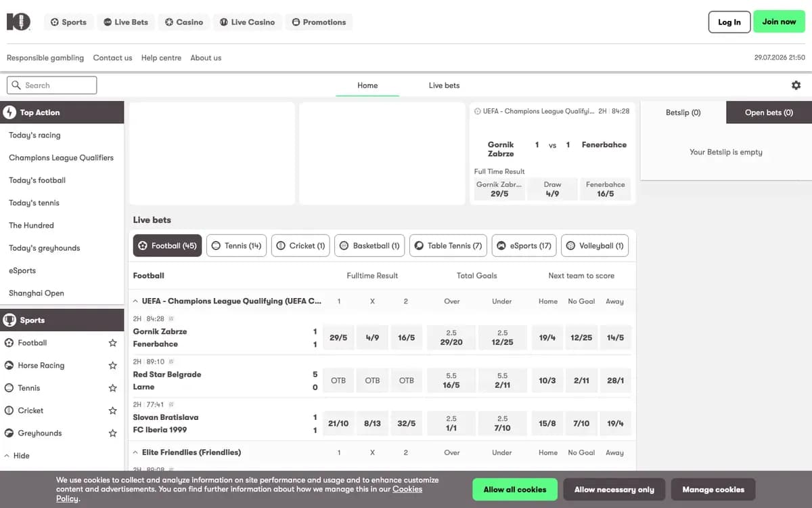Bet Over 2.5 at 29/20 for Gornik match
This screenshot has width=812, height=508.
451,337
